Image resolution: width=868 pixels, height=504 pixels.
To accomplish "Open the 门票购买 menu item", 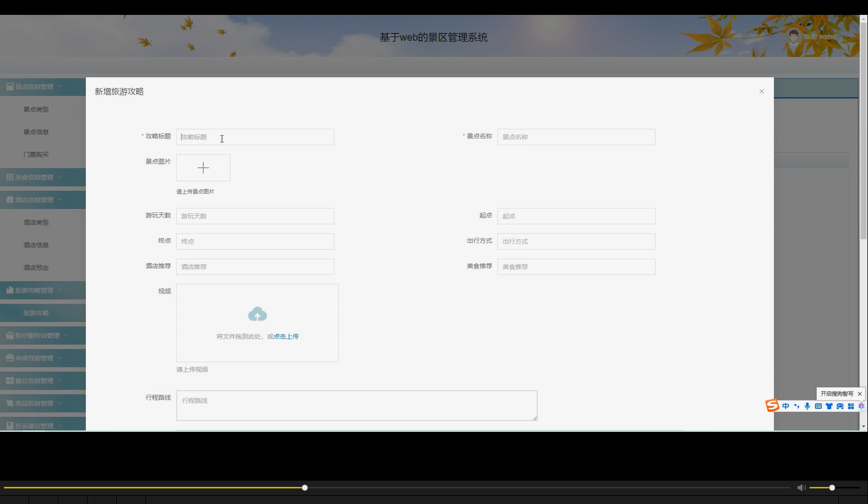I will pyautogui.click(x=35, y=154).
